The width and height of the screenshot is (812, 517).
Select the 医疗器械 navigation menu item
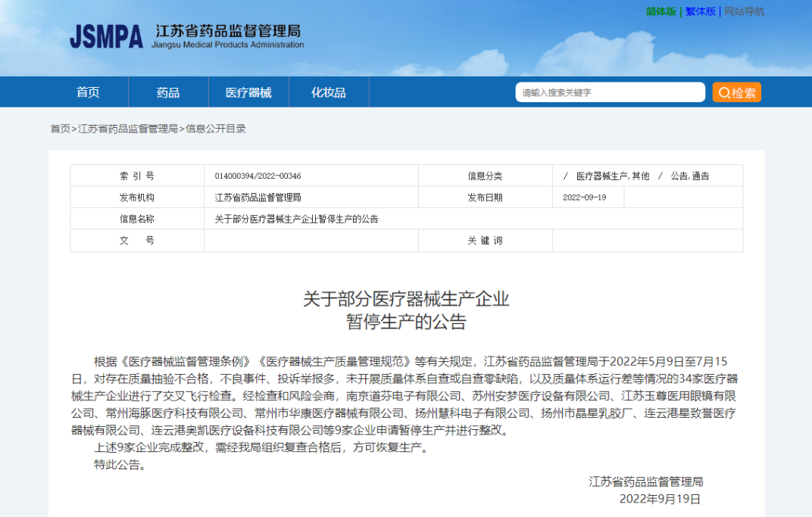pyautogui.click(x=248, y=92)
